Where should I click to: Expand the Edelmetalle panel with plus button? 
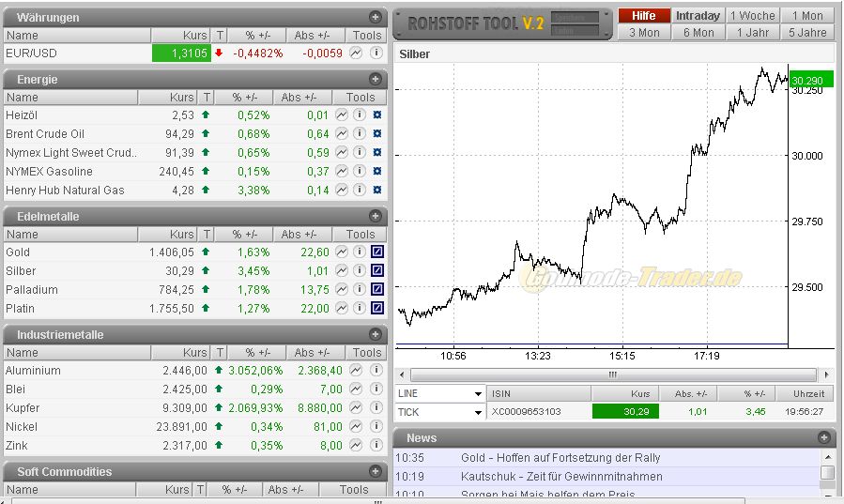point(376,216)
